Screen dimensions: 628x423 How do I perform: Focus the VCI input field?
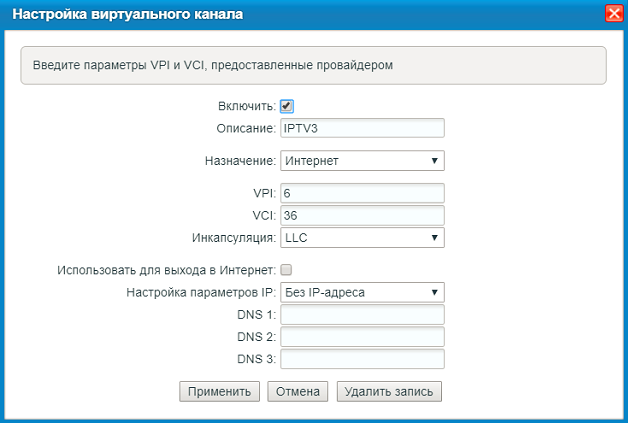coord(362,215)
